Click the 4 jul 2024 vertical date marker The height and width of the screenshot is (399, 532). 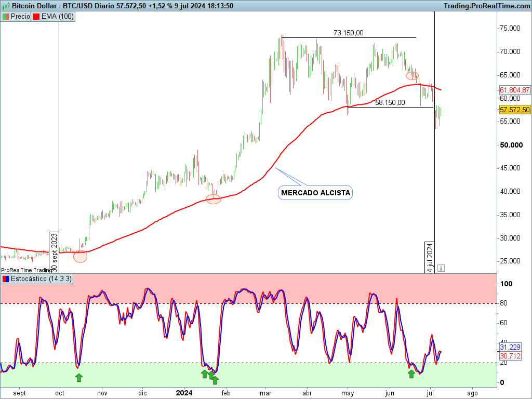(430, 258)
